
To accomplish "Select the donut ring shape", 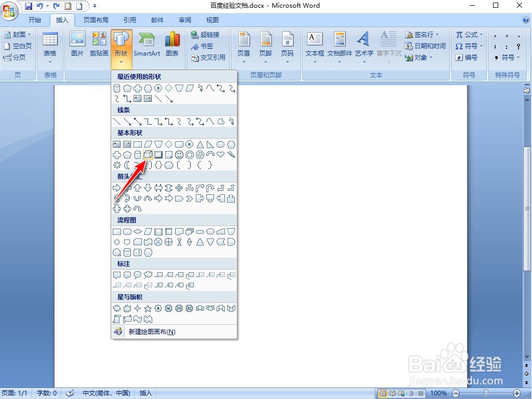I will click(190, 155).
